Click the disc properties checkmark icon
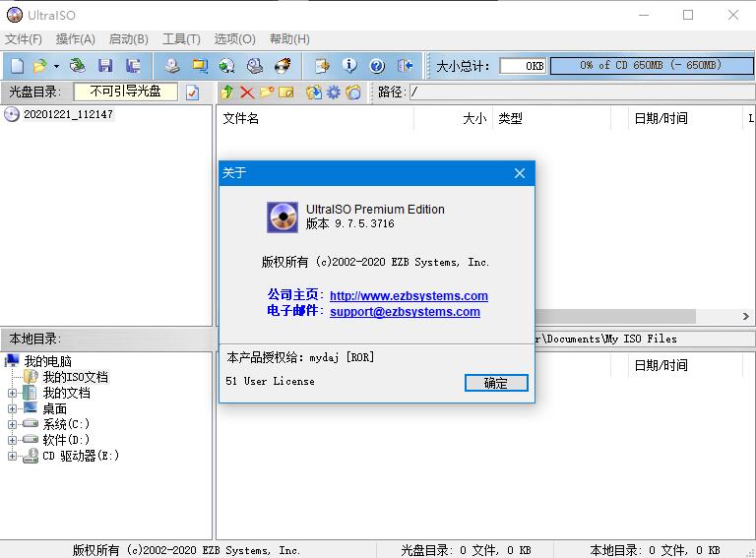756x558 pixels. click(x=192, y=92)
